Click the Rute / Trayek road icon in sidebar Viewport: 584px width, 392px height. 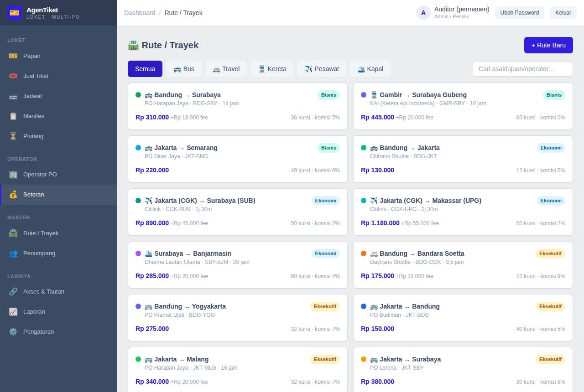click(13, 233)
